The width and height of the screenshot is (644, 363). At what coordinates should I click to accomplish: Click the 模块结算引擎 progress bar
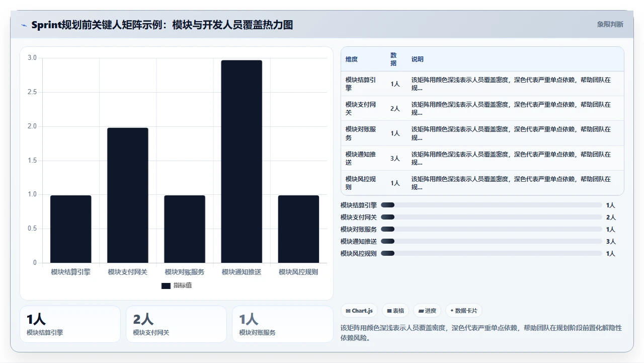pyautogui.click(x=492, y=205)
